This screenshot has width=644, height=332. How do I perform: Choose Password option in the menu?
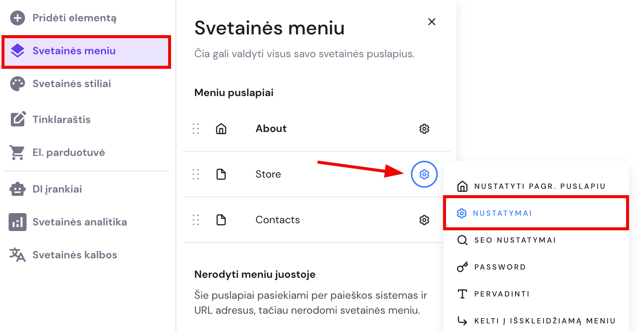499,267
